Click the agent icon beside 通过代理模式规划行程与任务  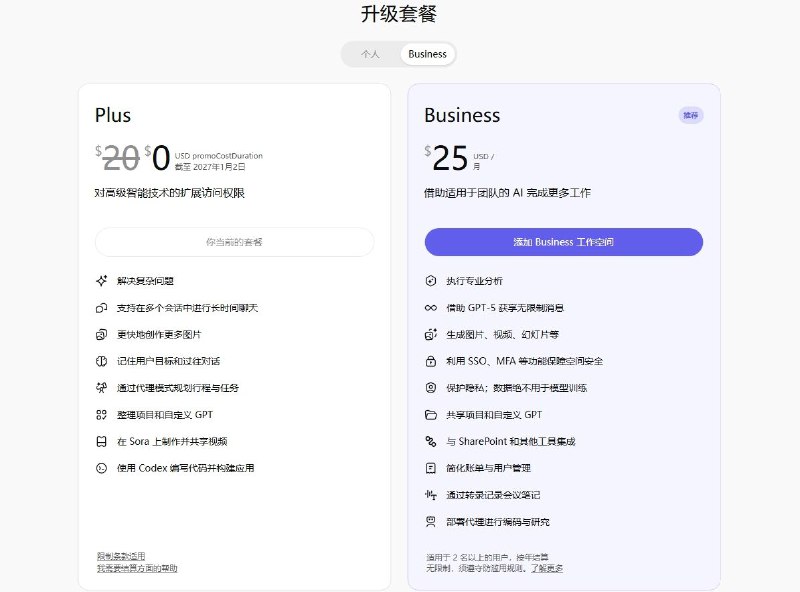coord(101,388)
